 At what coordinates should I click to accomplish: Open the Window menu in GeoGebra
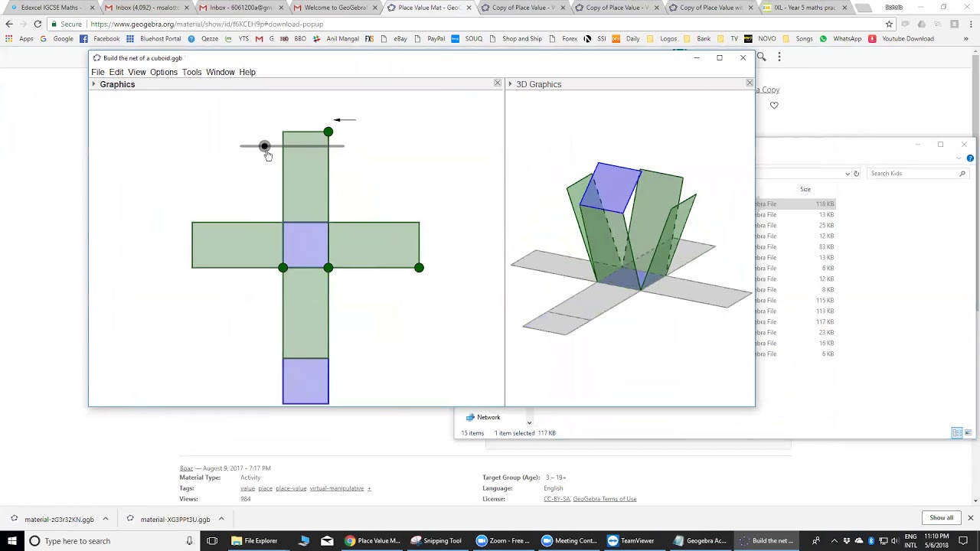[x=220, y=72]
